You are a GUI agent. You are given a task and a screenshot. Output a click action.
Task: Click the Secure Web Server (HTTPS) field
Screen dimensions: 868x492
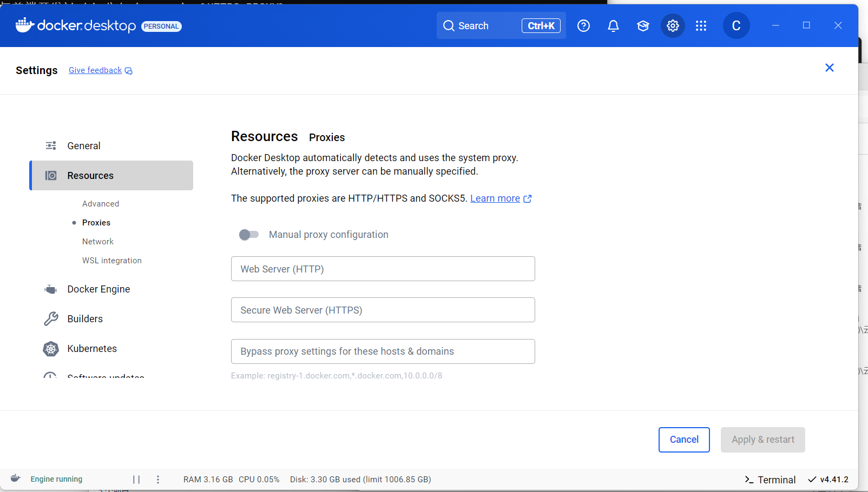point(383,310)
